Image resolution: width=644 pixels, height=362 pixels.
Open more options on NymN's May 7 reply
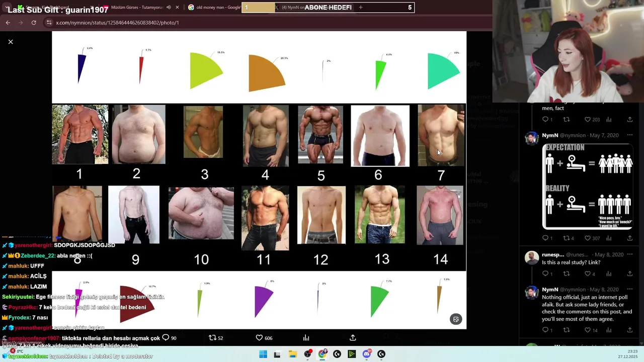click(x=629, y=135)
